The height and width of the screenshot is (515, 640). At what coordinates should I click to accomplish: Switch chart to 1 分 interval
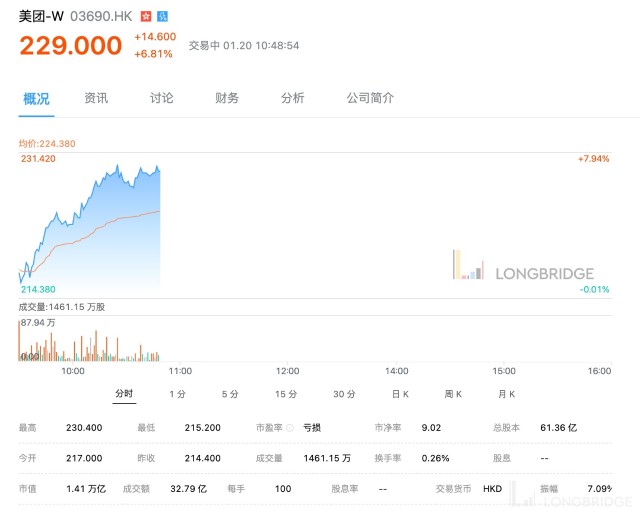click(178, 394)
